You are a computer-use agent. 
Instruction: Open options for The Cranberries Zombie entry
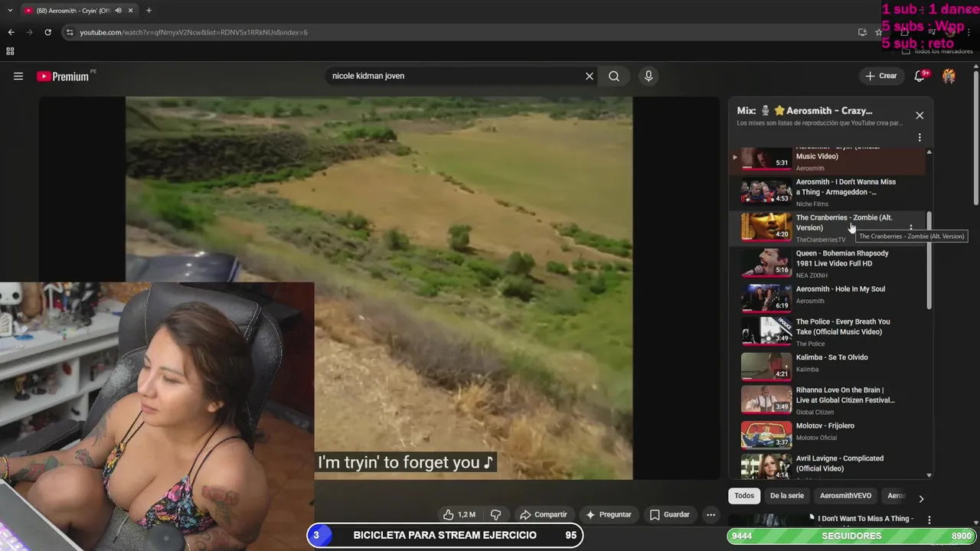(910, 227)
